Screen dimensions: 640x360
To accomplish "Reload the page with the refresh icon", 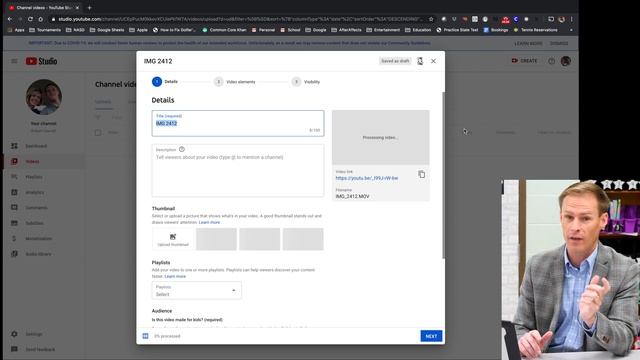I will (x=30, y=19).
